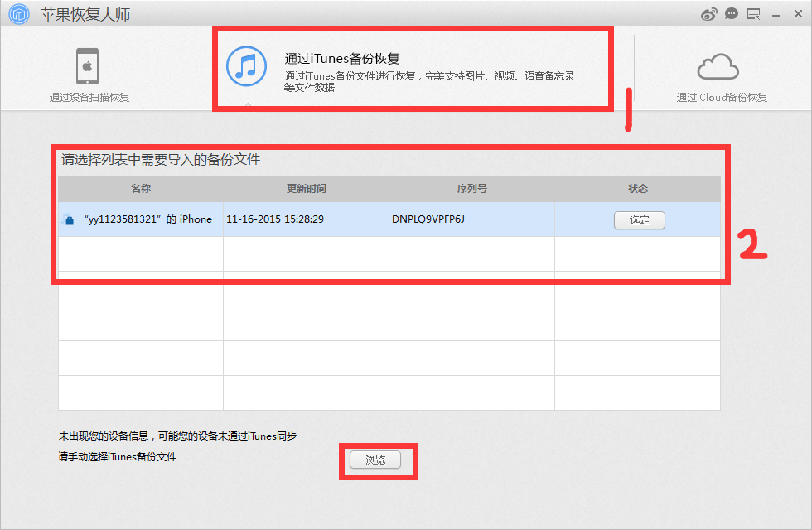Minimize the 苹果恢复大师 window
The width and height of the screenshot is (812, 530).
click(x=776, y=16)
